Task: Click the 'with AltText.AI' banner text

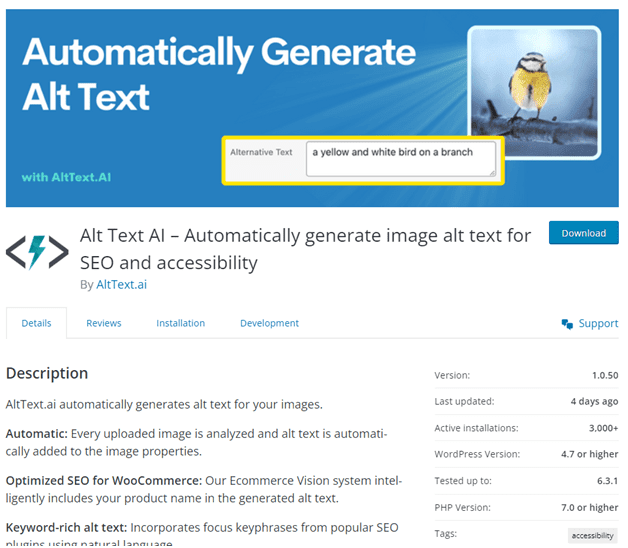Action: (66, 177)
